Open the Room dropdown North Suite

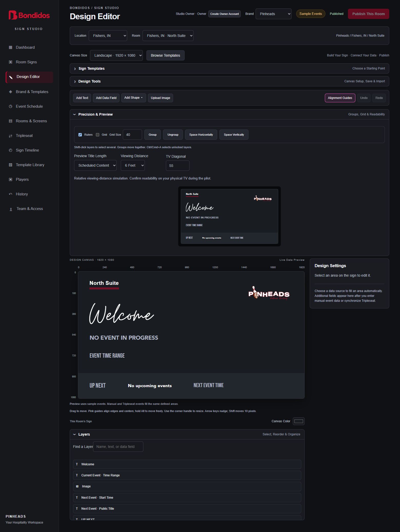168,36
